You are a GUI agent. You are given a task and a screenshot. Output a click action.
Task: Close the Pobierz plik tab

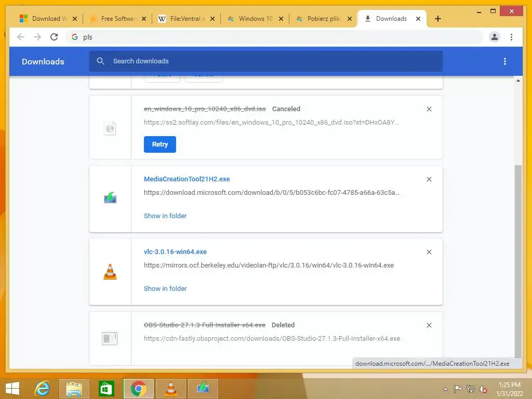(x=350, y=19)
